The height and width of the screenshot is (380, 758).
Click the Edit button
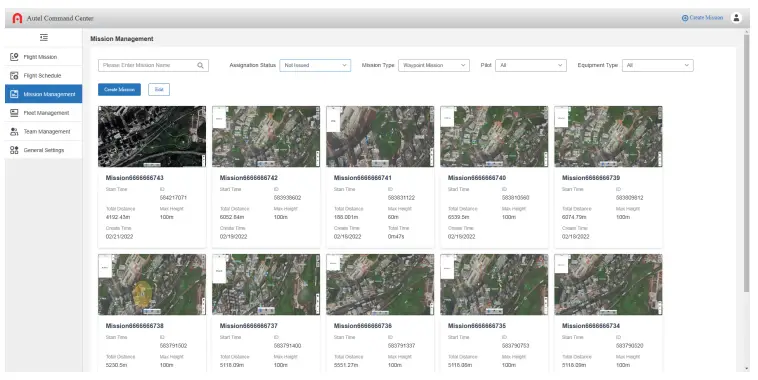click(159, 89)
